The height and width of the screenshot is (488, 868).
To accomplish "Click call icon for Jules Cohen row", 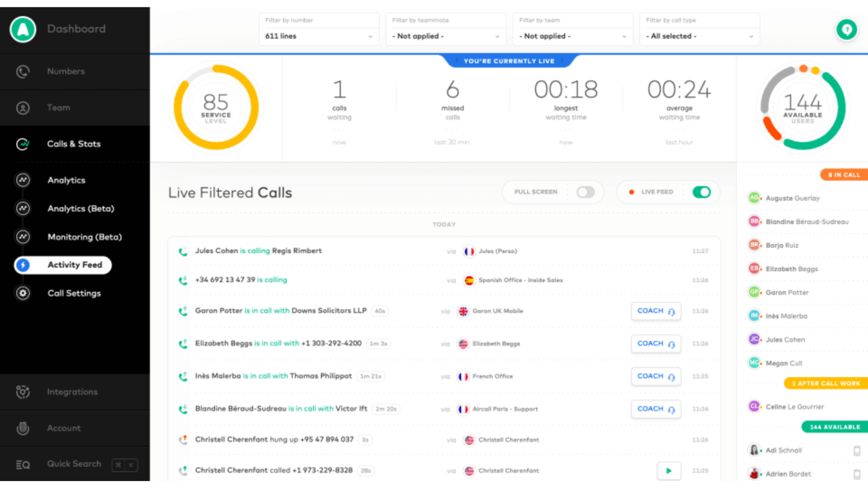I will (183, 252).
